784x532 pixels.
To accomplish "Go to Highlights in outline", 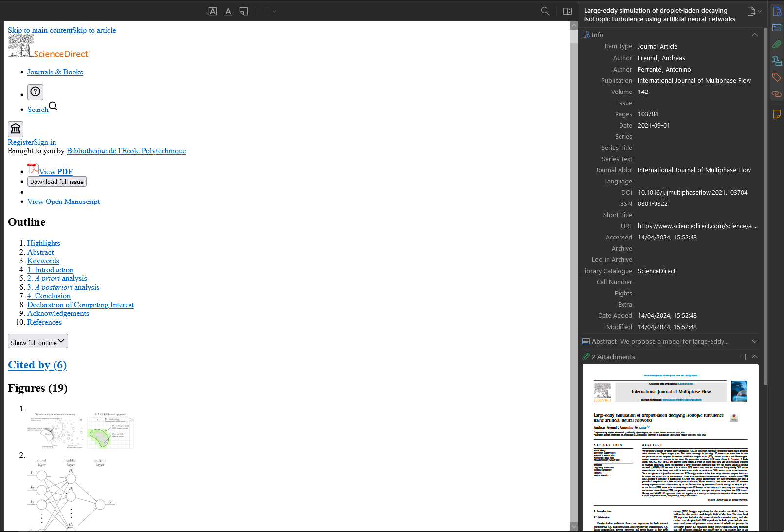I will coord(44,243).
